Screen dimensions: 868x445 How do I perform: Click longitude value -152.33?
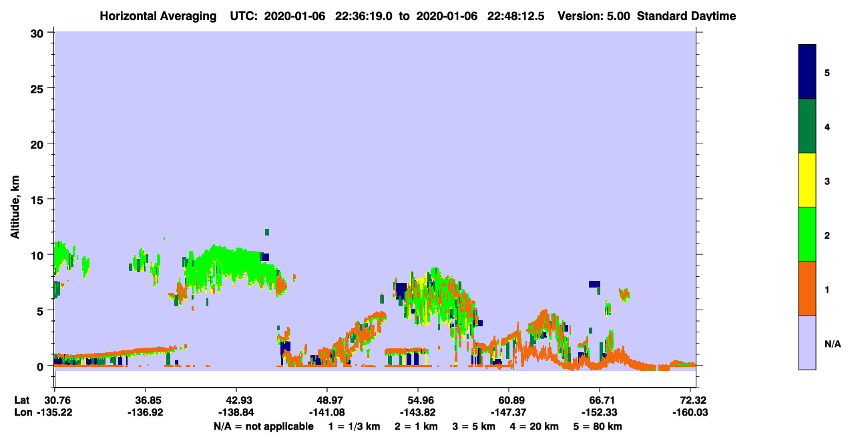600,412
